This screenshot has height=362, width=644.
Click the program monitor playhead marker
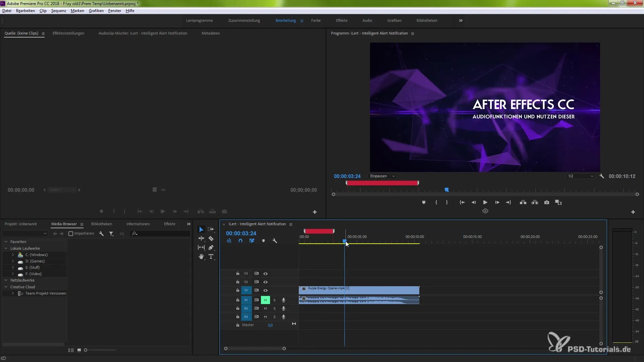446,190
